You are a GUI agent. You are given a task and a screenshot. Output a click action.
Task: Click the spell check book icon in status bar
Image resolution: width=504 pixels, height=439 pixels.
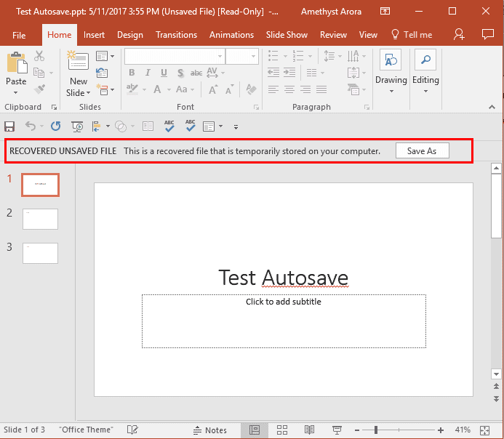click(132, 430)
